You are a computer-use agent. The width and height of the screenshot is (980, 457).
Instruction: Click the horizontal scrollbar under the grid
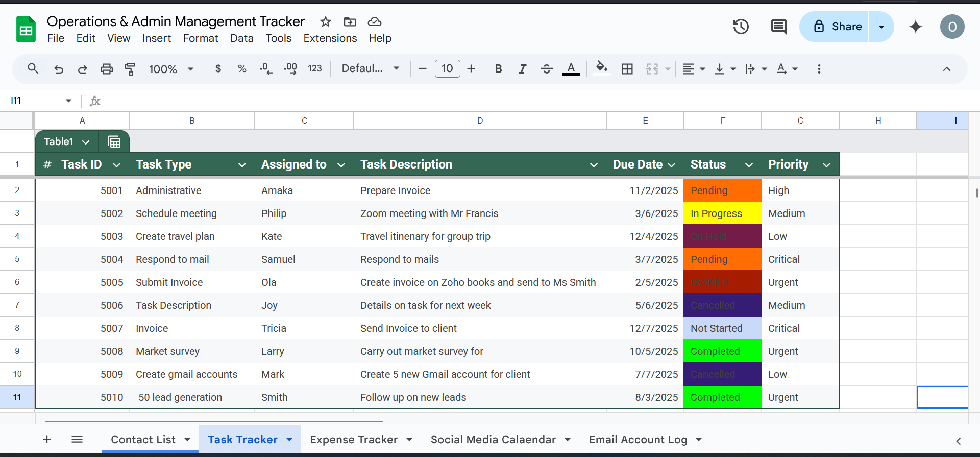[x=214, y=421]
